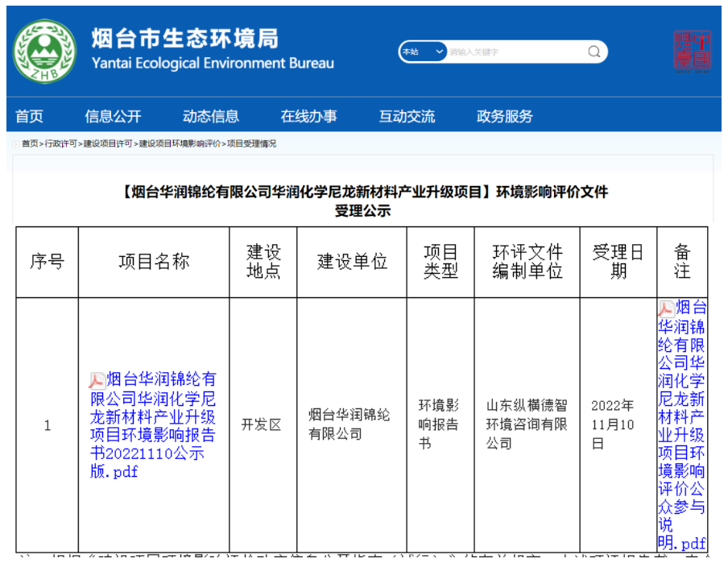The image size is (728, 567).
Task: Open the 公众参与说明.pdf link in 备注 column
Action: [x=681, y=425]
